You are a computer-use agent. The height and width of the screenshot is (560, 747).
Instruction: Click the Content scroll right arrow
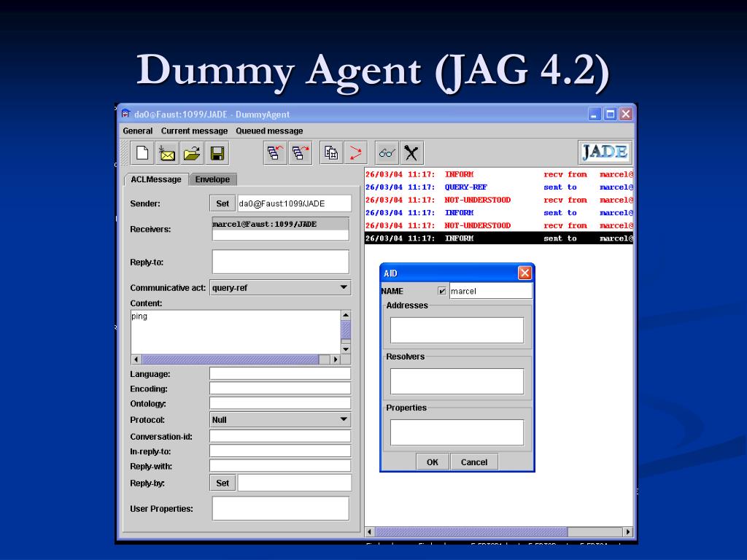(336, 359)
